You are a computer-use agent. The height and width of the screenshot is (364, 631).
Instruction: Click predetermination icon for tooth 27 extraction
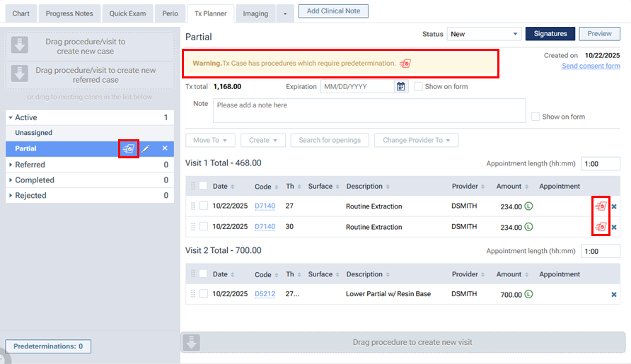point(601,206)
